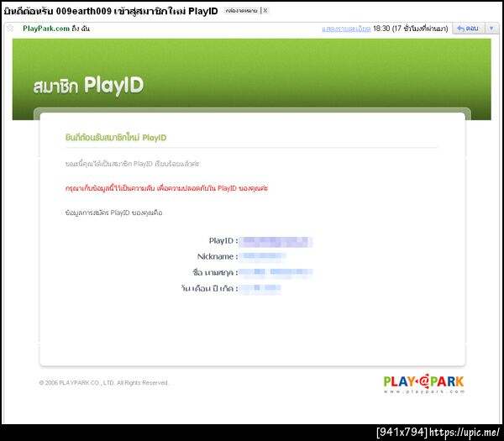Click the 2006 PLAYPARK copyright text

coord(104,383)
